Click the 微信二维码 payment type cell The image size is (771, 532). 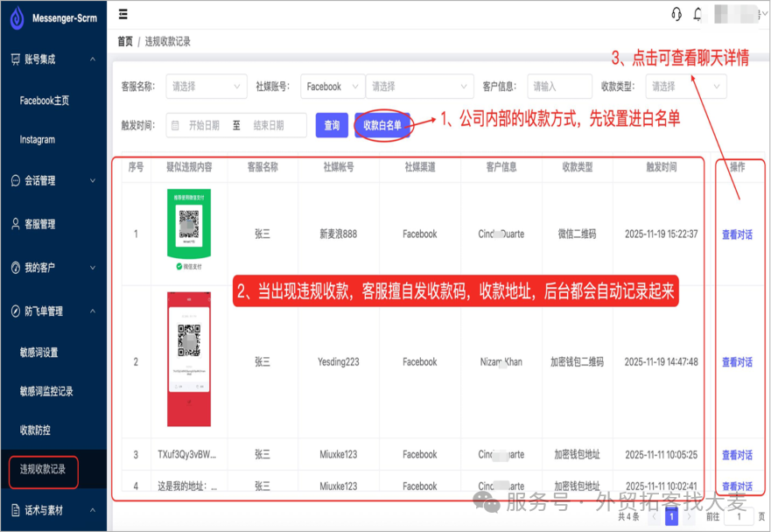577,234
